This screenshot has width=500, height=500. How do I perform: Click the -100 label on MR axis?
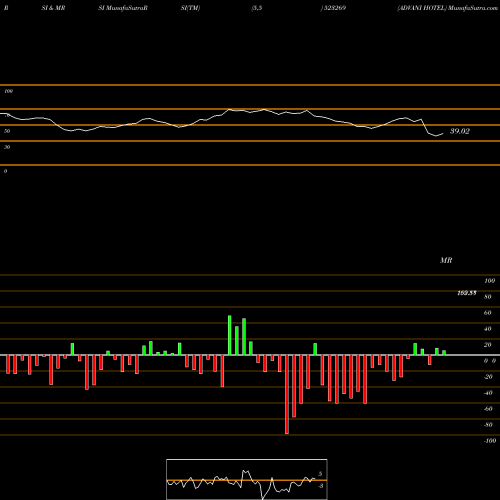click(490, 441)
